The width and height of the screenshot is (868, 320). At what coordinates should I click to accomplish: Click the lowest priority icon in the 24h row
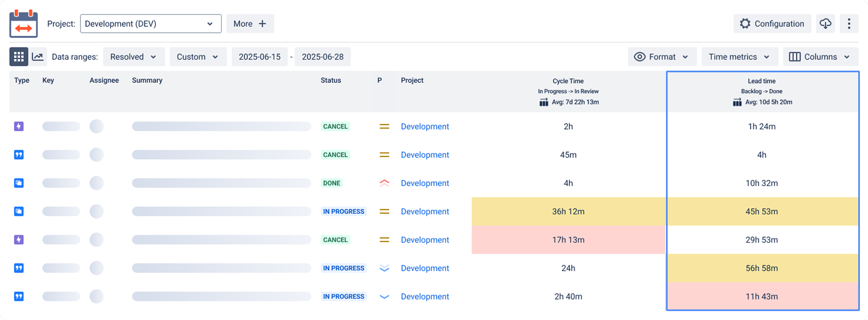[384, 268]
